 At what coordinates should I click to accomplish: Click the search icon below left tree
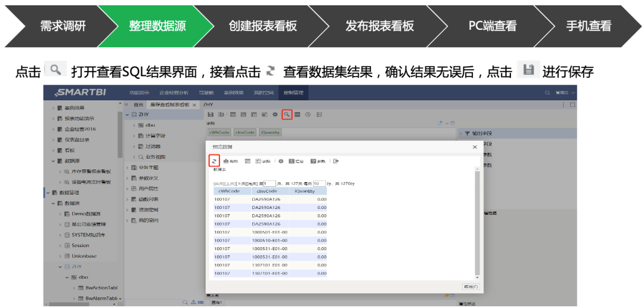pos(185,302)
